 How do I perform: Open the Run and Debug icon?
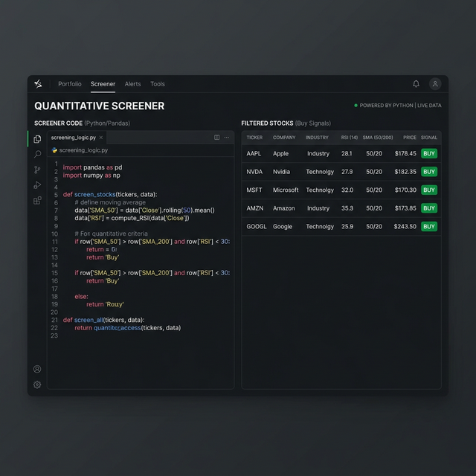pos(37,185)
